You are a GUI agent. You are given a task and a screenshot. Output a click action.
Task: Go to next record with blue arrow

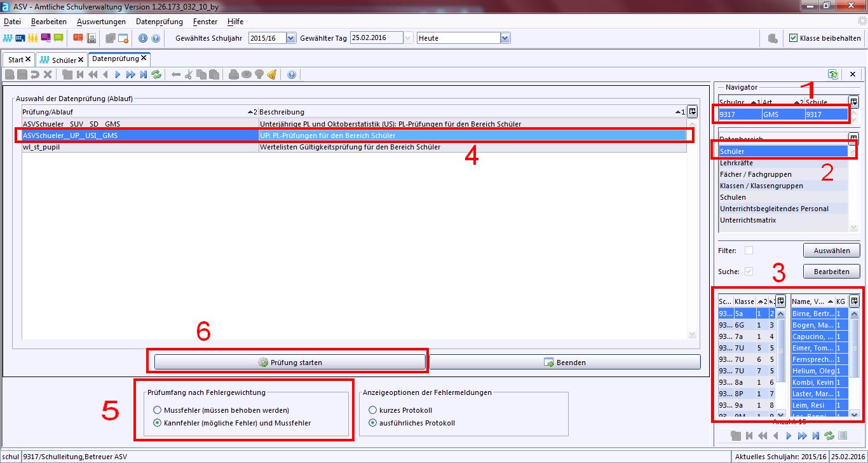(118, 74)
